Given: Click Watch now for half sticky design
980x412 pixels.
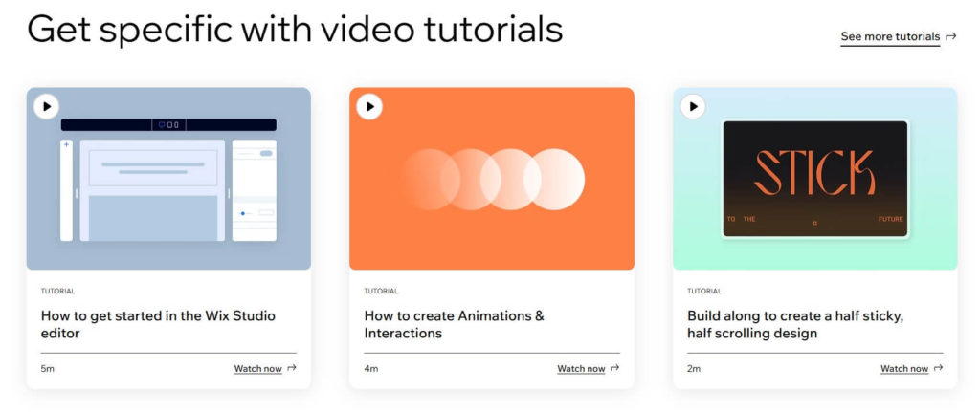Looking at the screenshot, I should pyautogui.click(x=904, y=369).
